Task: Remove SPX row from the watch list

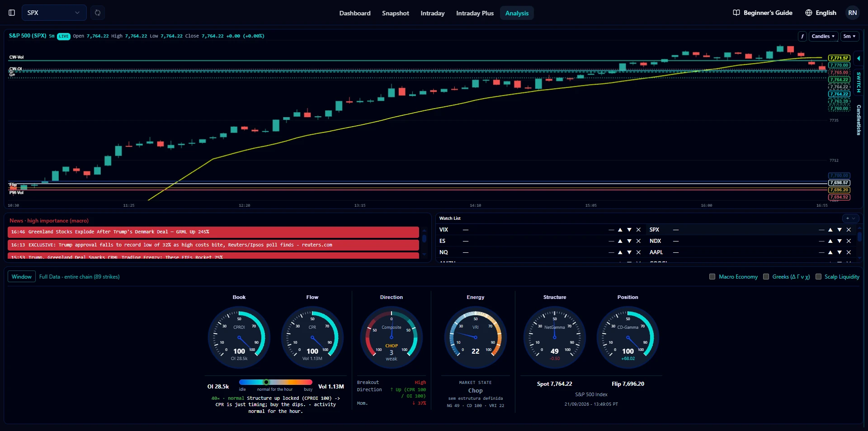Action: pos(849,230)
